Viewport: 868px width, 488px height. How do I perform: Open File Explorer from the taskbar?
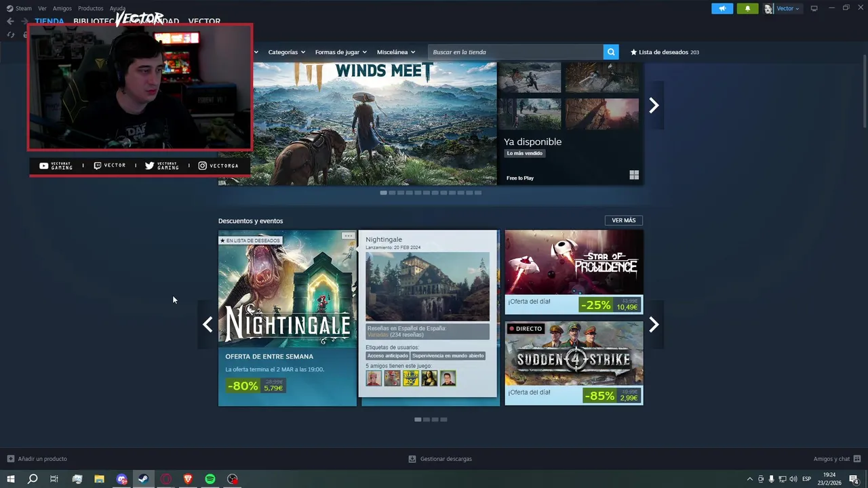(x=99, y=479)
